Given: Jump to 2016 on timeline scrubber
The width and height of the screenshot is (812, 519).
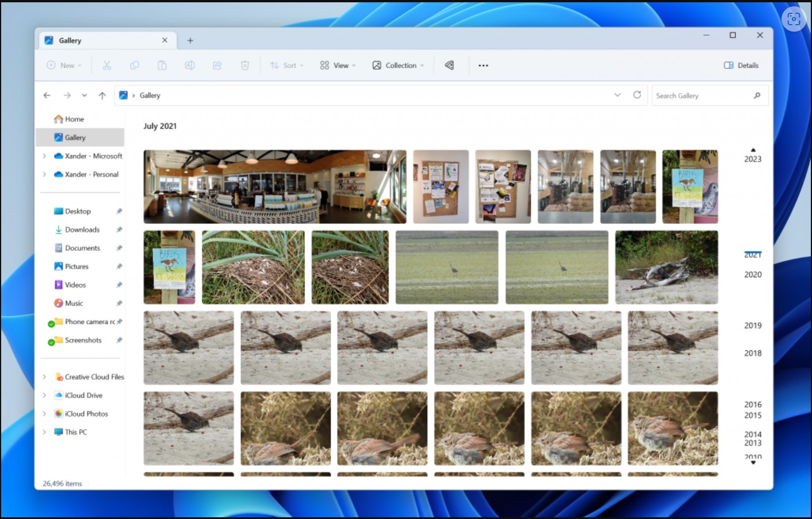Looking at the screenshot, I should pos(753,405).
